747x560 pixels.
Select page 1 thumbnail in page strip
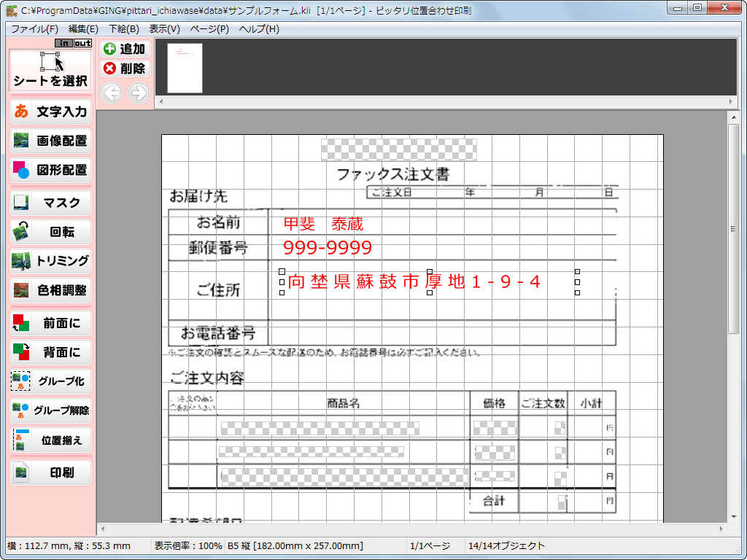click(185, 68)
